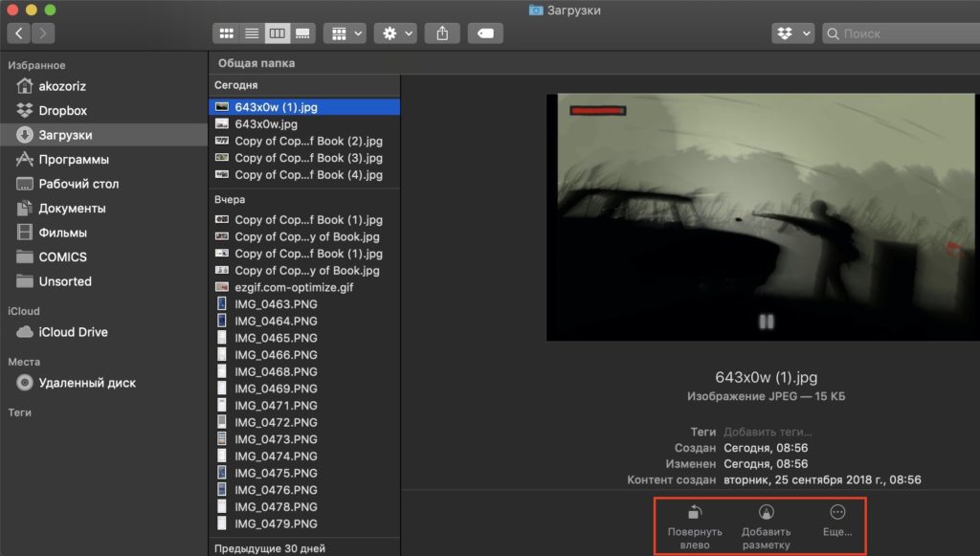980x556 pixels.
Task: Select column view mode button
Action: tap(277, 33)
